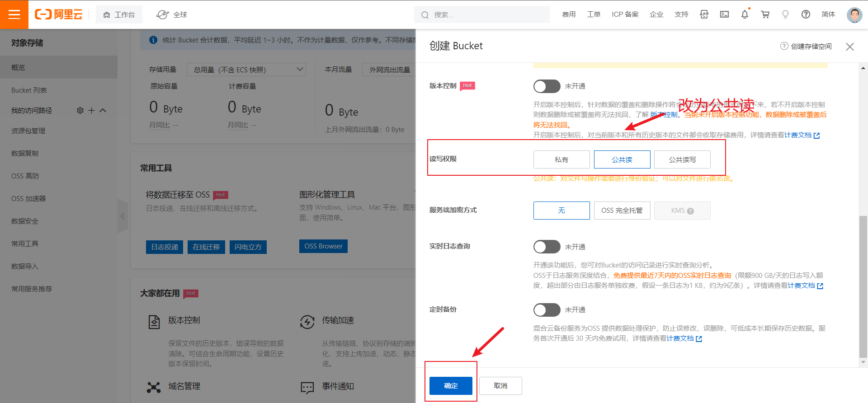The image size is (868, 403).
Task: Click the 工作台 workbench button
Action: (119, 14)
